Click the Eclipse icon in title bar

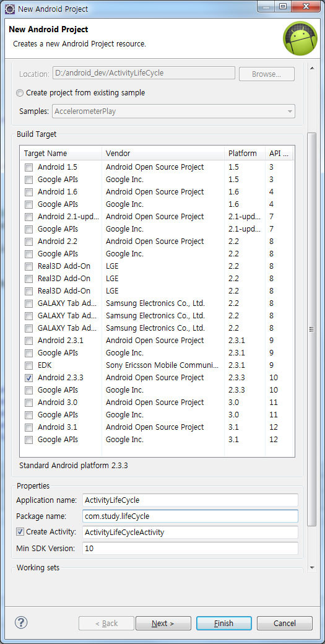pos(10,9)
